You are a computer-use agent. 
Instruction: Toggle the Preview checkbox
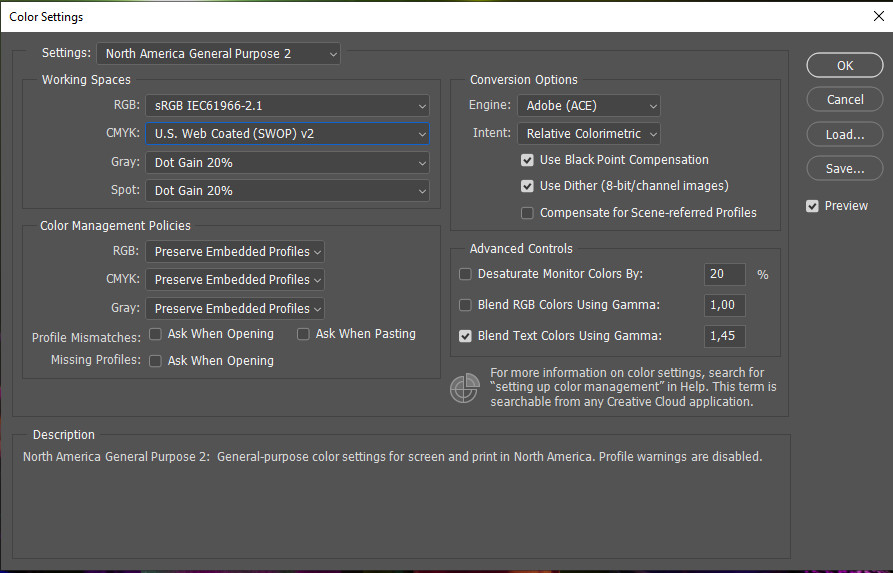[x=813, y=206]
